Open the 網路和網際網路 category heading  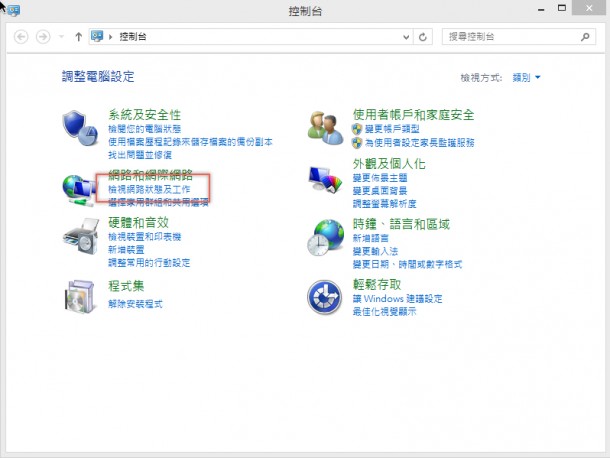[x=150, y=175]
